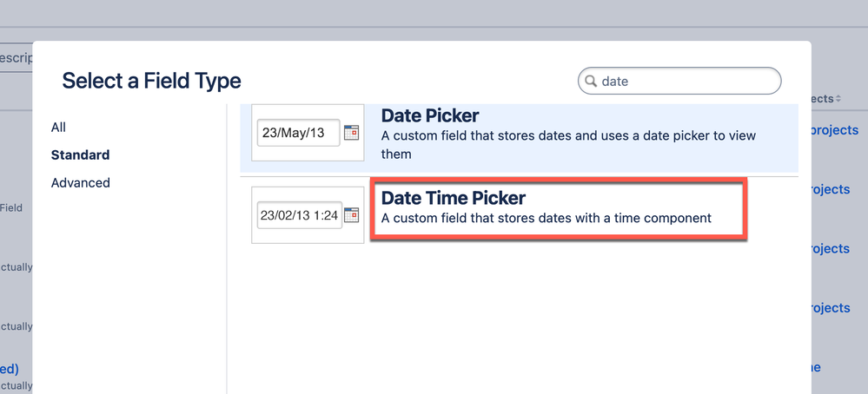Image resolution: width=868 pixels, height=394 pixels.
Task: Click the calendar icon beside 23/02/13 1:24
Action: coord(351,215)
